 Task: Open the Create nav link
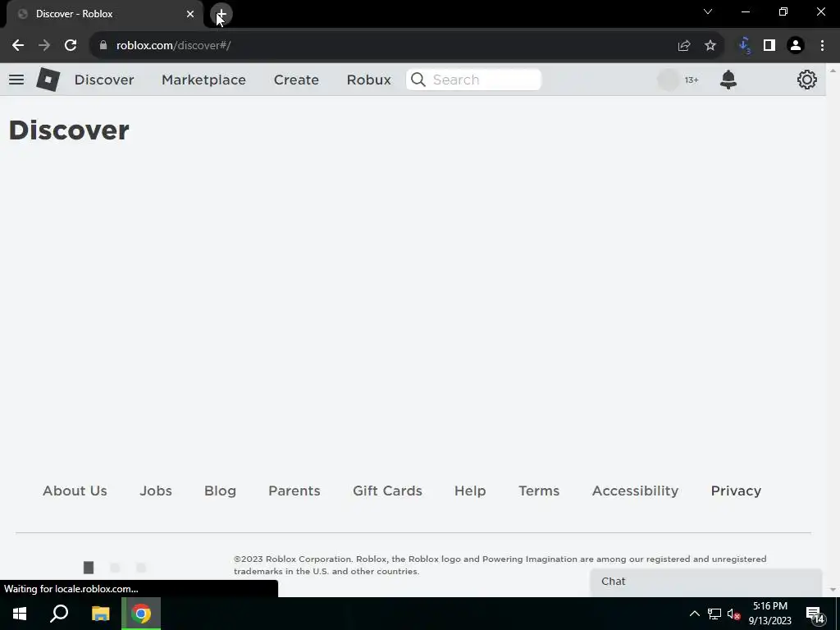point(296,80)
